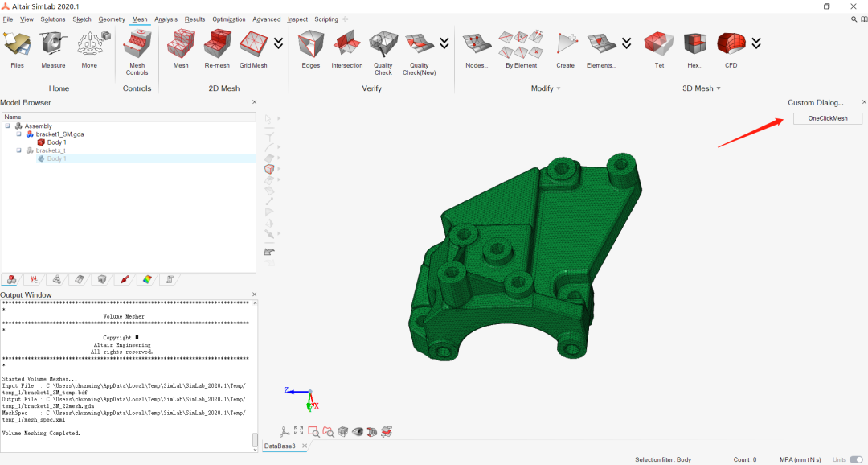This screenshot has width=868, height=465.
Task: Open the Files tool in Home group
Action: tap(17, 50)
